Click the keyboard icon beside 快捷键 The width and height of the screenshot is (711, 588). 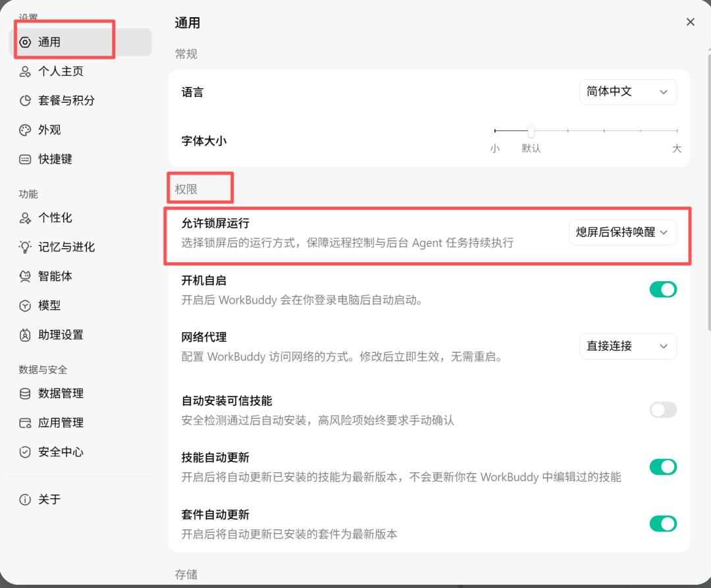click(x=25, y=159)
